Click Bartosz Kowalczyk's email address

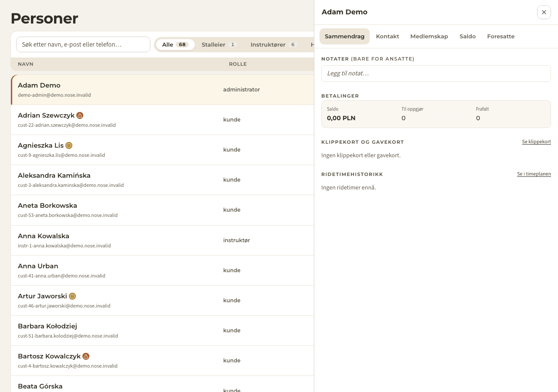(68, 366)
